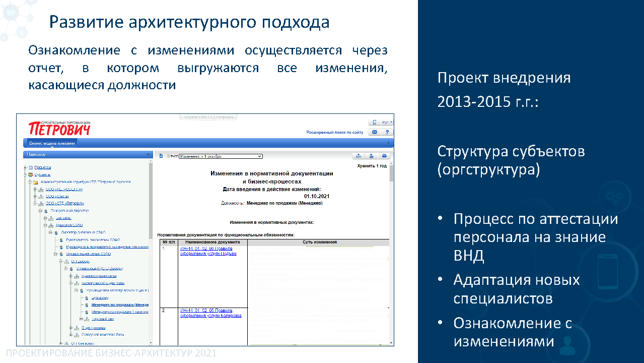This screenshot has height=363, width=644.
Task: Click org-unit icon next to ООО «СТД «Петрович»
Action: 41,204
